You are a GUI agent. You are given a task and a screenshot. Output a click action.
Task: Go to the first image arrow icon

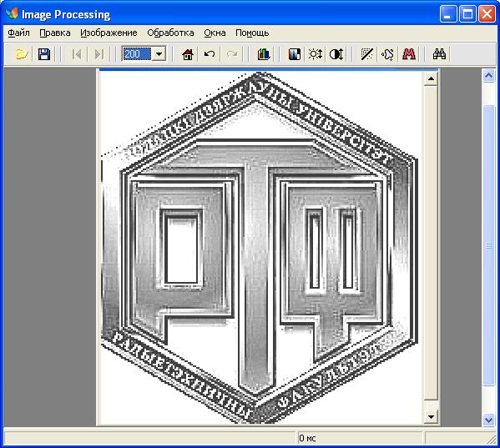pos(77,54)
